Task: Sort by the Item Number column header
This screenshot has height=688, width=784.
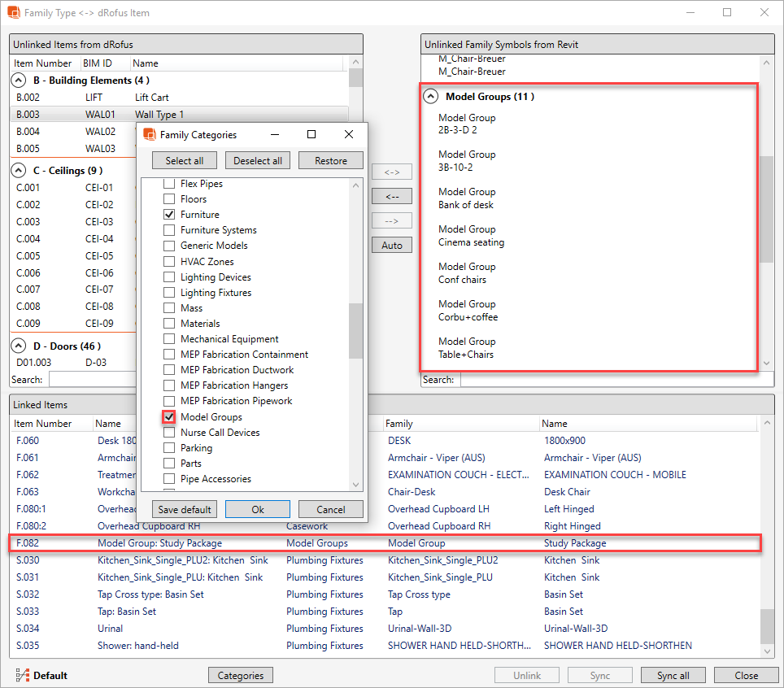Action: coord(43,63)
